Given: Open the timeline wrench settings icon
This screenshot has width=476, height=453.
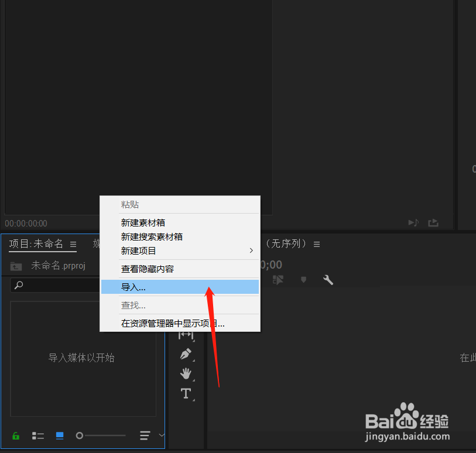Looking at the screenshot, I should coord(328,280).
